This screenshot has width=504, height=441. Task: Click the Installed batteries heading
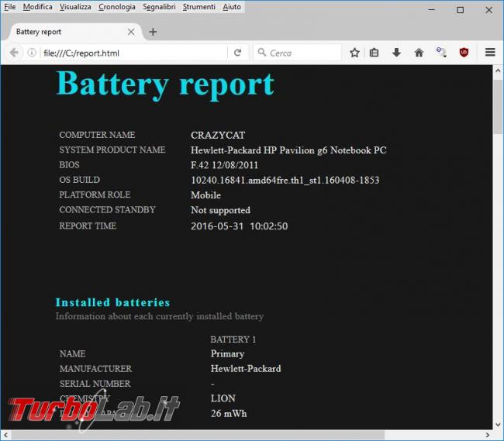[x=113, y=302]
